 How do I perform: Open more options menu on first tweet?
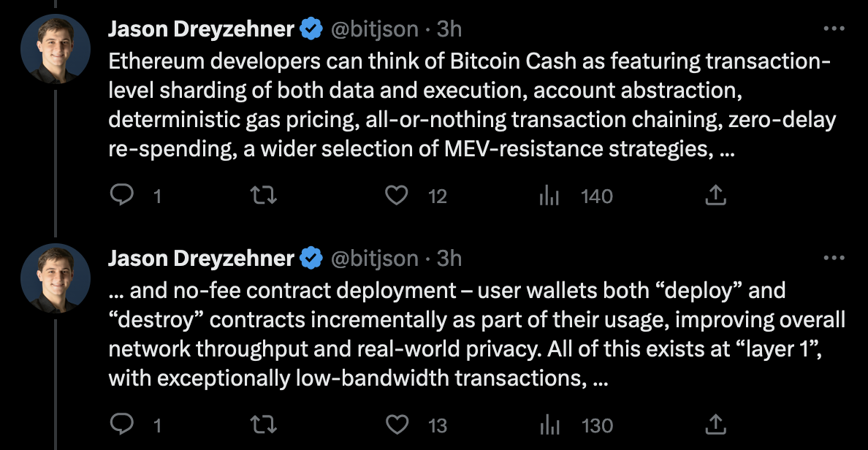coord(834,29)
